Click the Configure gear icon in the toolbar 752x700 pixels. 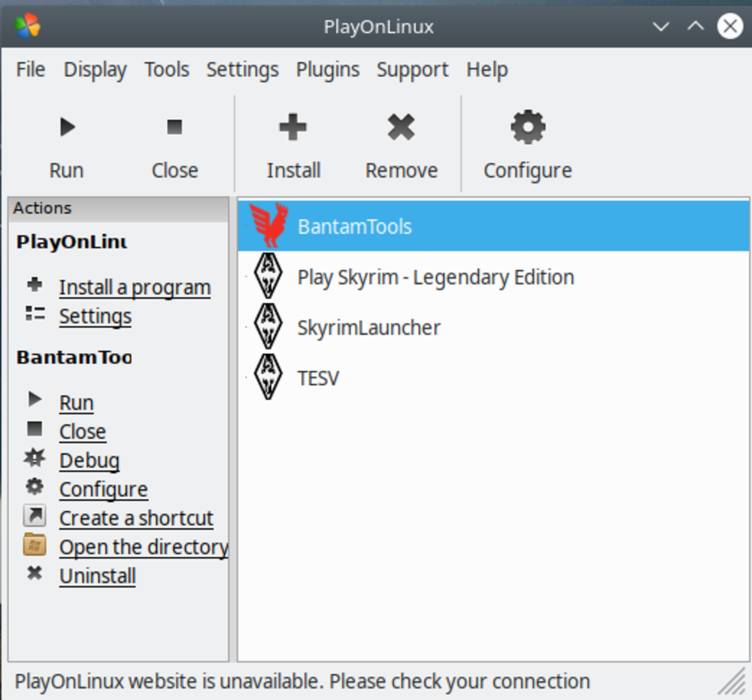point(528,127)
